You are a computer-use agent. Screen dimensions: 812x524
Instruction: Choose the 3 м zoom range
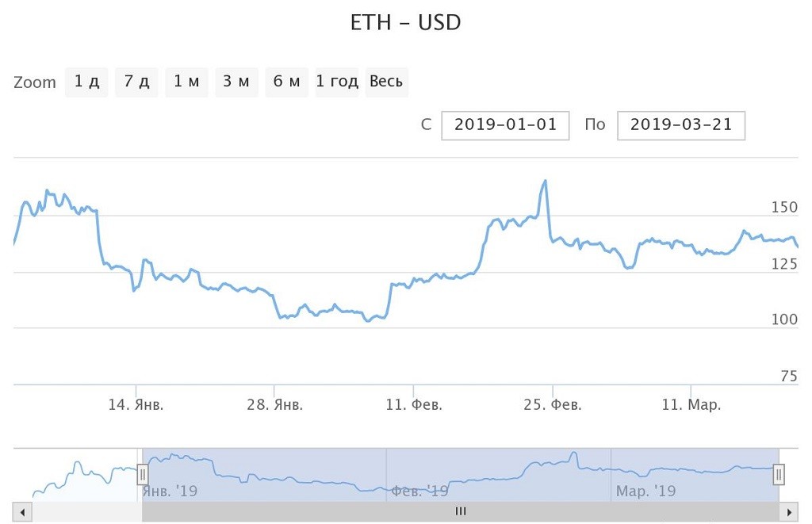236,82
